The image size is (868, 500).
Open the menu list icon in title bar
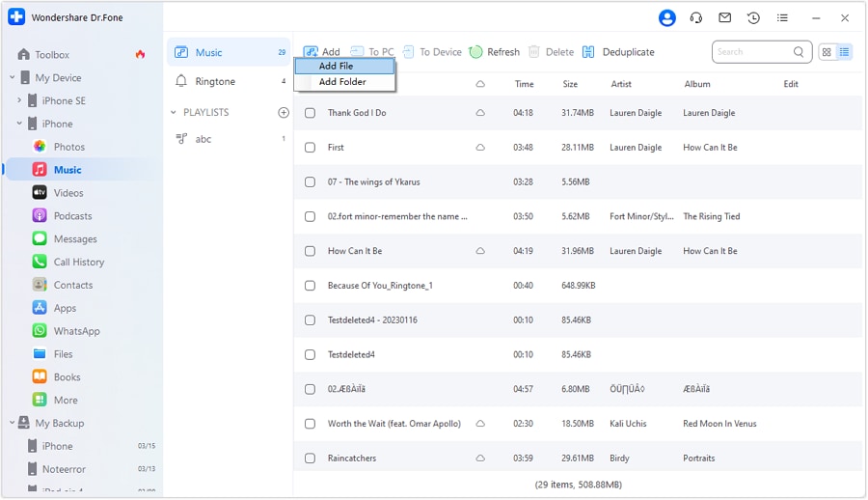click(x=782, y=17)
